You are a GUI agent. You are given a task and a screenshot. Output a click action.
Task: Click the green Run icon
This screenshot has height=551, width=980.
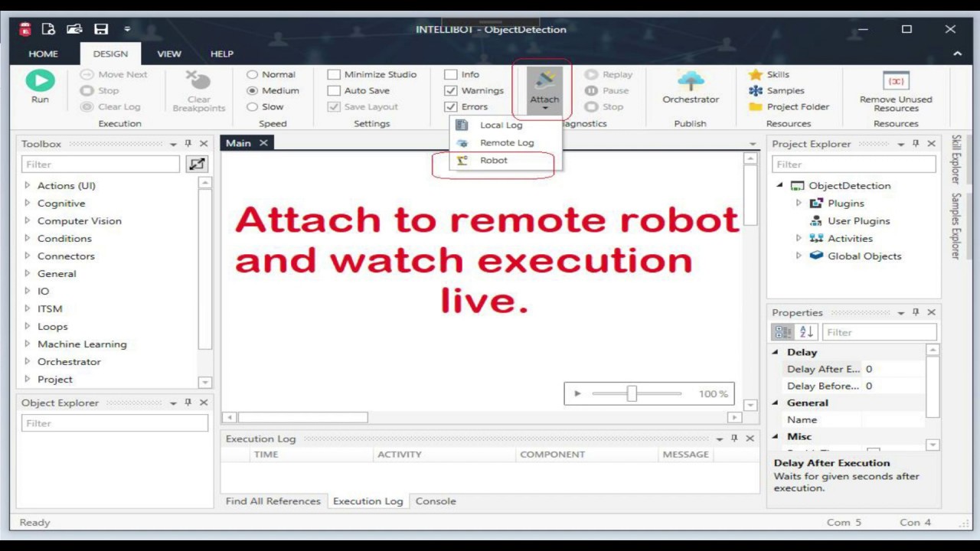click(40, 80)
